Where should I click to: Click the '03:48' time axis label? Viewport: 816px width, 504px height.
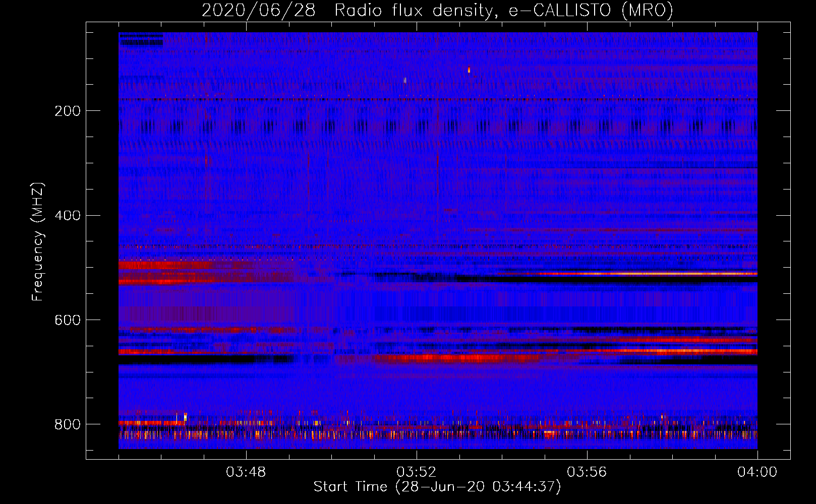(246, 472)
